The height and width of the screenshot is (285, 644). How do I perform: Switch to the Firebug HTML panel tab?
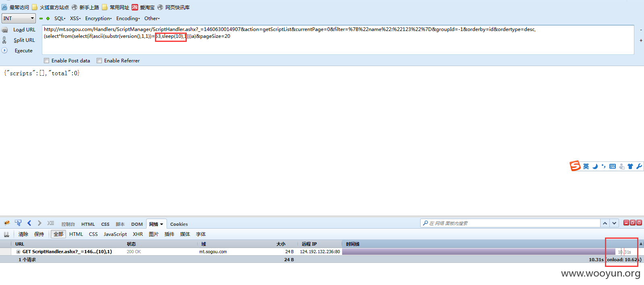pos(88,224)
